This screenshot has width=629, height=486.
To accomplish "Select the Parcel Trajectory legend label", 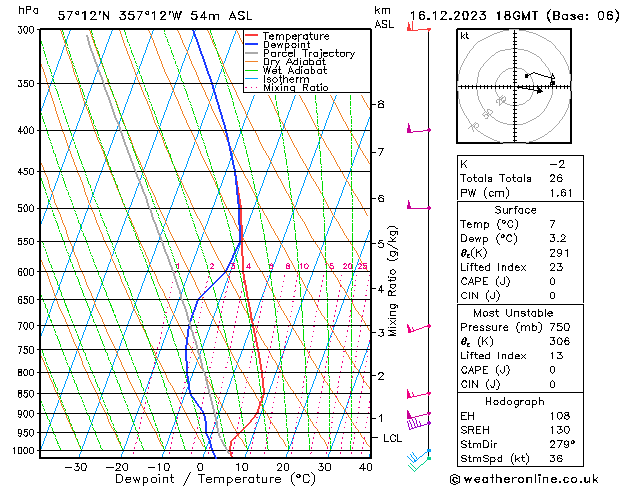I will tap(309, 53).
